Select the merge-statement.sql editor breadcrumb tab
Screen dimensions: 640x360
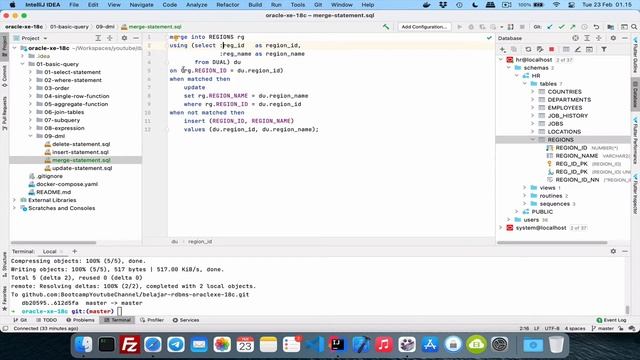pos(151,27)
